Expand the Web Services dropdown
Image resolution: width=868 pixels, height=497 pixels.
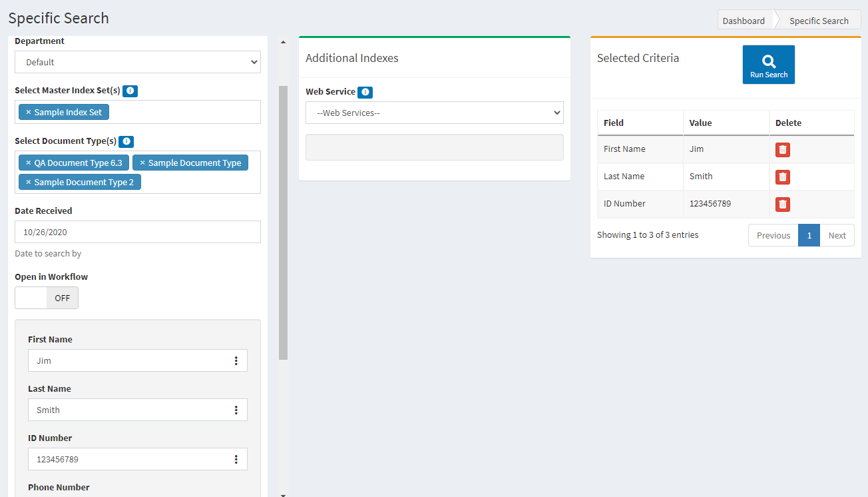click(x=434, y=113)
